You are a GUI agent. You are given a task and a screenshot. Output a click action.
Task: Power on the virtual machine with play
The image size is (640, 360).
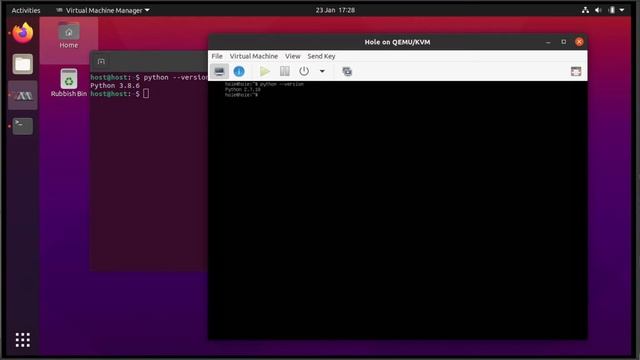pos(265,71)
